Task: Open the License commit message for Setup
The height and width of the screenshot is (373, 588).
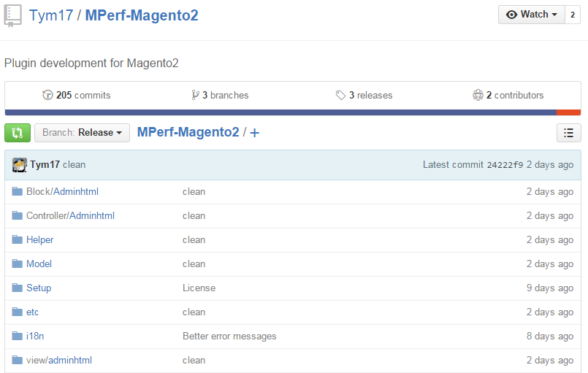Action: click(199, 288)
